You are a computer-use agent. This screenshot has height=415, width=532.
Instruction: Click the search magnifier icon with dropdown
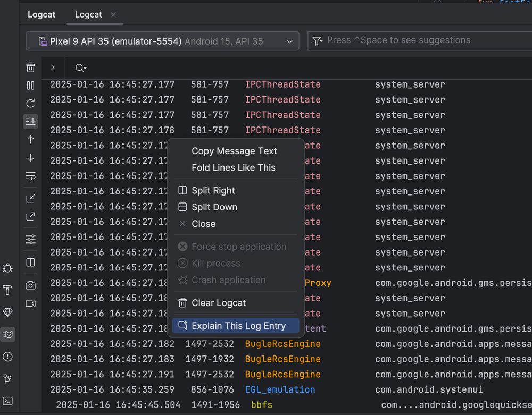[x=81, y=68]
